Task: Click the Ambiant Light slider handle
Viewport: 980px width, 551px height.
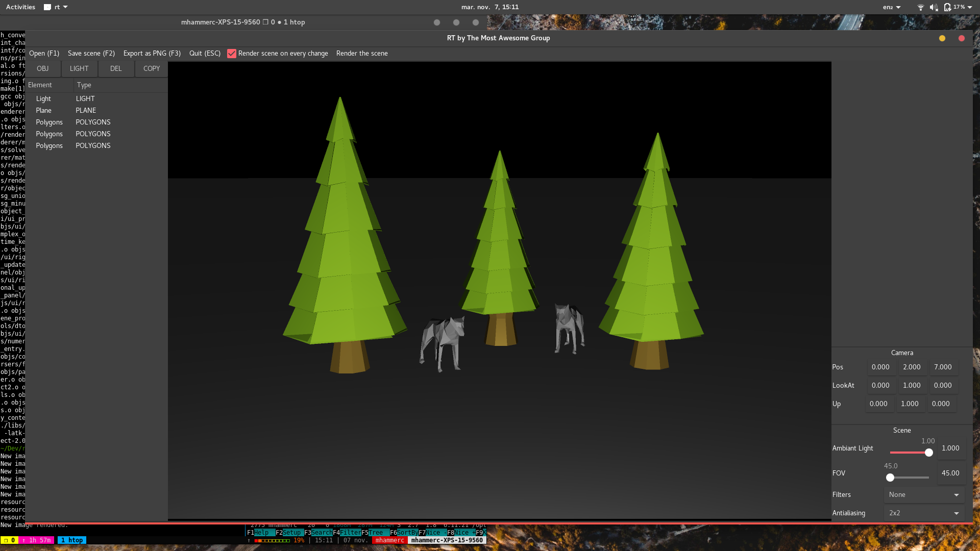Action: 929,453
